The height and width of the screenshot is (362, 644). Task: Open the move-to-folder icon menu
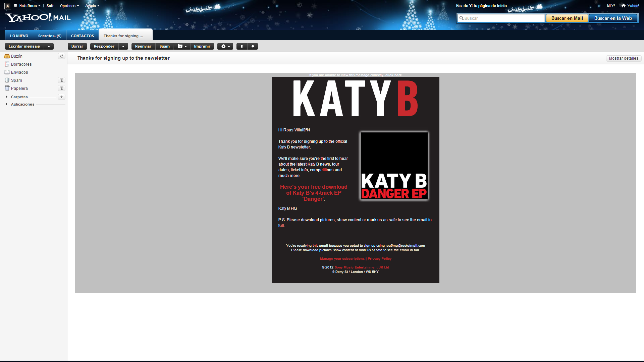(182, 46)
